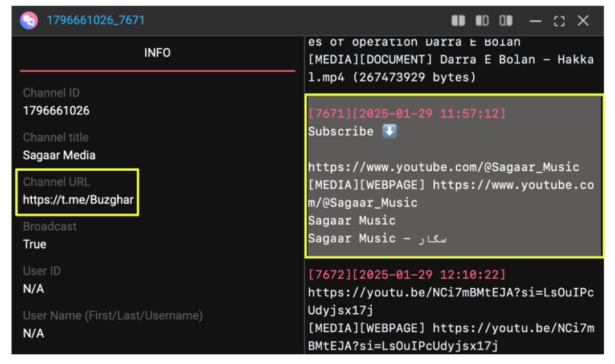Select the User Name value N/A
The width and height of the screenshot is (615, 364).
pyautogui.click(x=34, y=333)
